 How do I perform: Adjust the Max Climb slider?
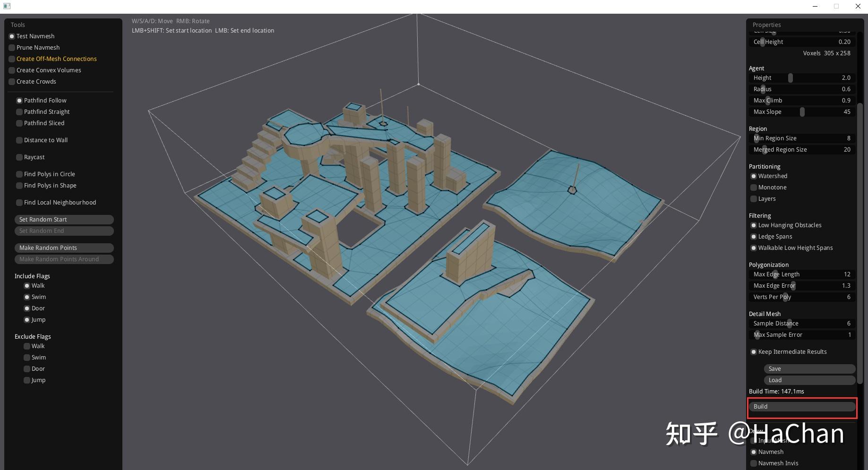point(802,101)
